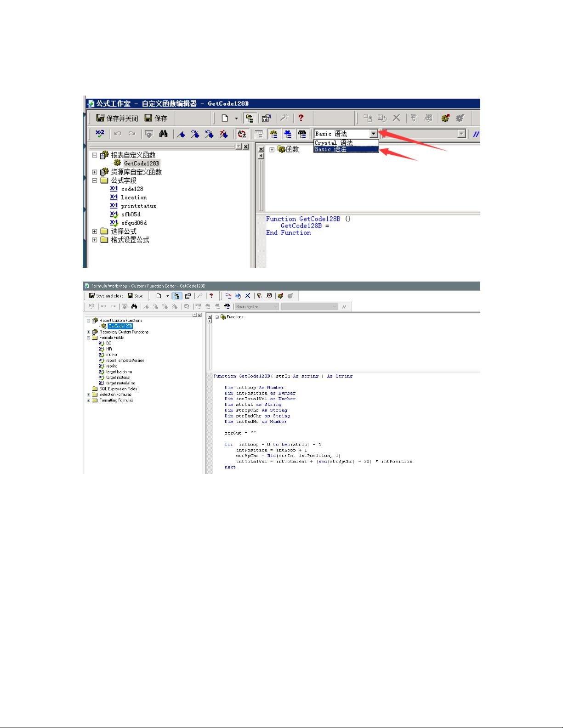Select reportTemplateVersion formula field
Image resolution: width=563 pixels, height=728 pixels.
click(125, 361)
